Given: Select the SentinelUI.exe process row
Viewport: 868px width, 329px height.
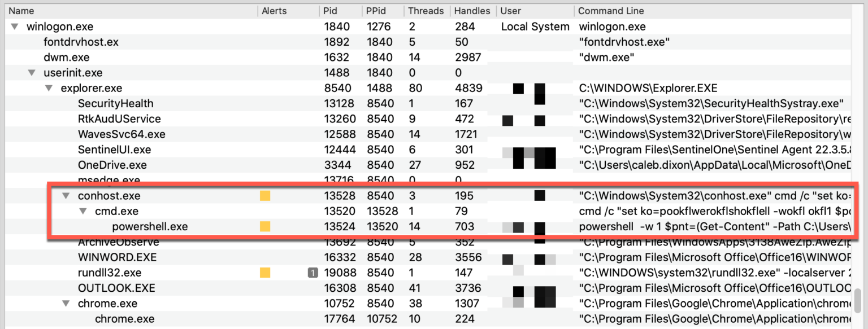Looking at the screenshot, I should coord(114,150).
